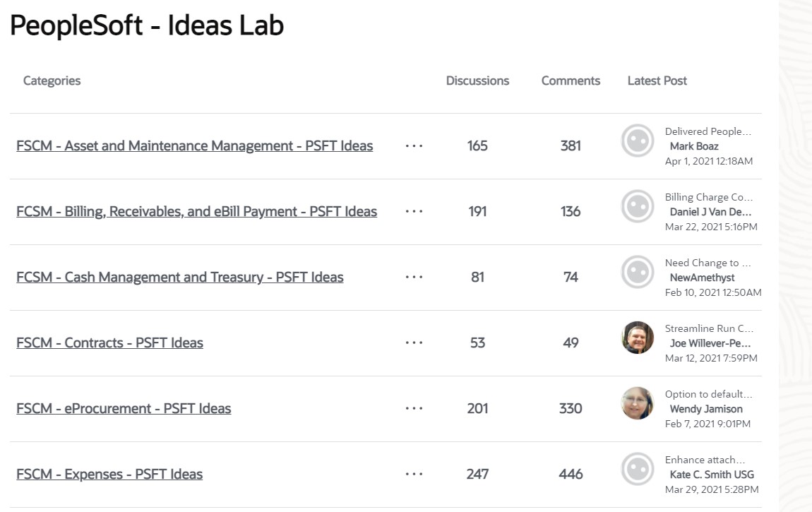Open options ellipsis for Cash Management and Treasury
Image resolution: width=812 pixels, height=512 pixels.
(x=414, y=278)
